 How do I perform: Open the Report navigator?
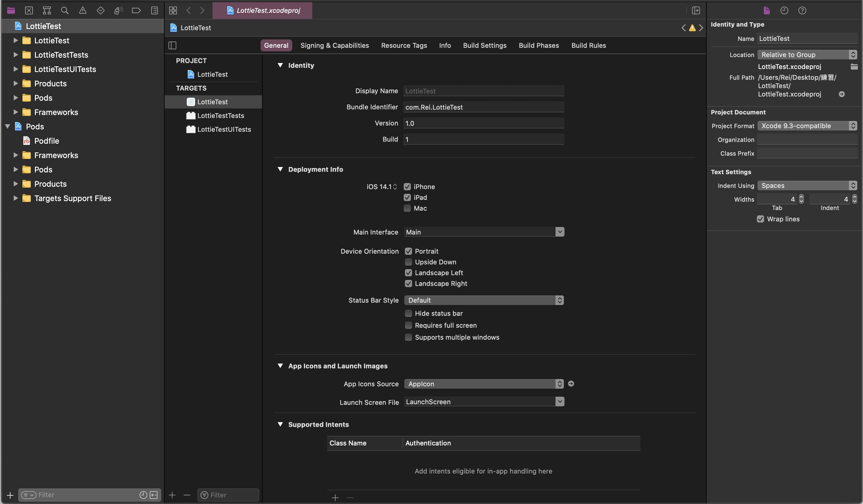(154, 11)
